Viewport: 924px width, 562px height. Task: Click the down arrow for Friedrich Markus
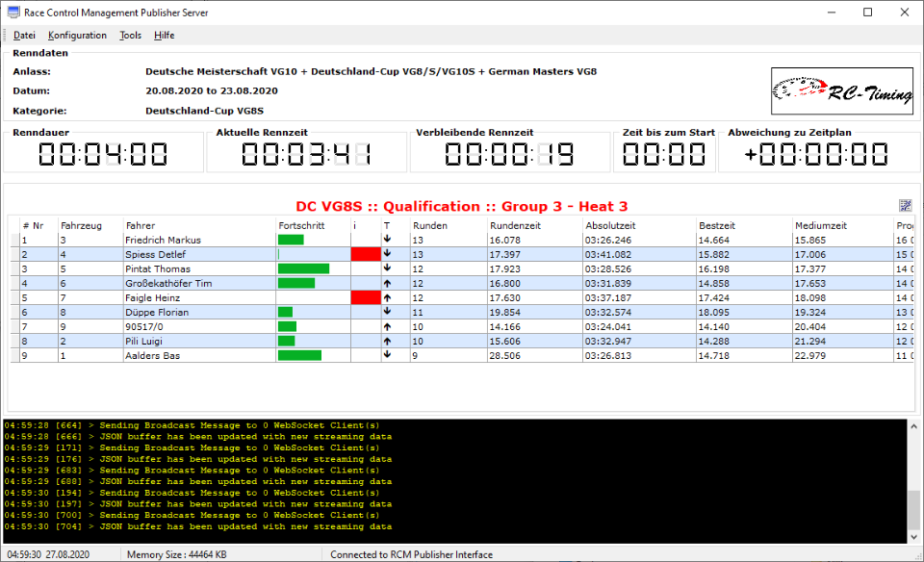pyautogui.click(x=387, y=240)
